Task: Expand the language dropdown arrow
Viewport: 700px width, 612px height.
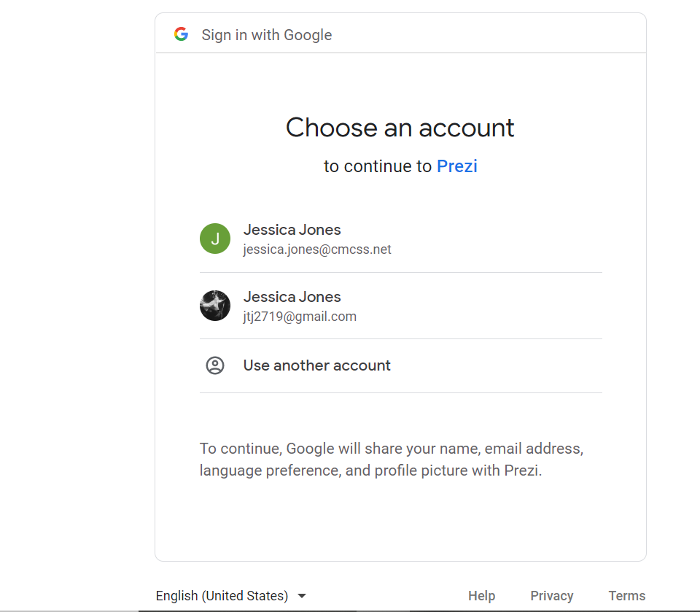Action: click(x=302, y=596)
